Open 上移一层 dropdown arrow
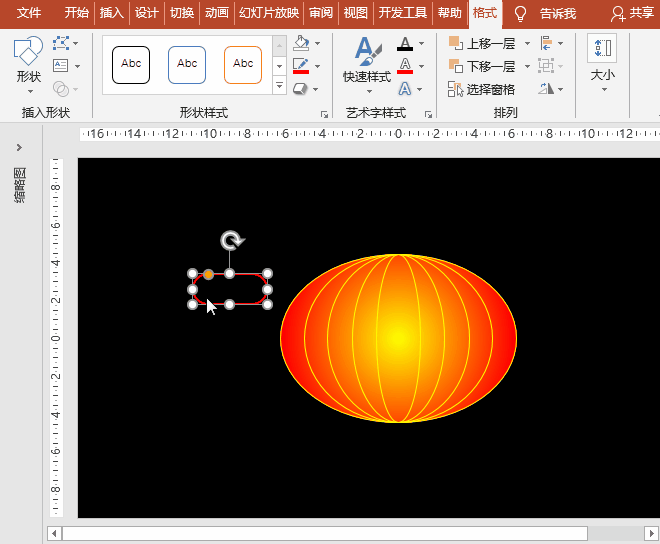Image resolution: width=660 pixels, height=544 pixels. (527, 43)
